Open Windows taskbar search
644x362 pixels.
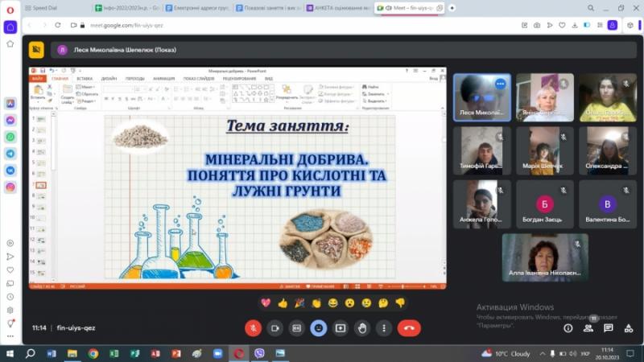tap(30, 353)
